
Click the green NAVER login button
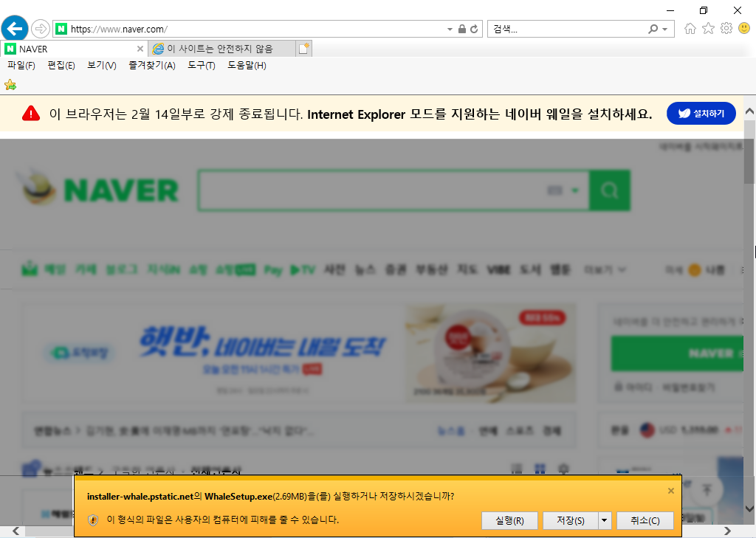click(x=677, y=354)
